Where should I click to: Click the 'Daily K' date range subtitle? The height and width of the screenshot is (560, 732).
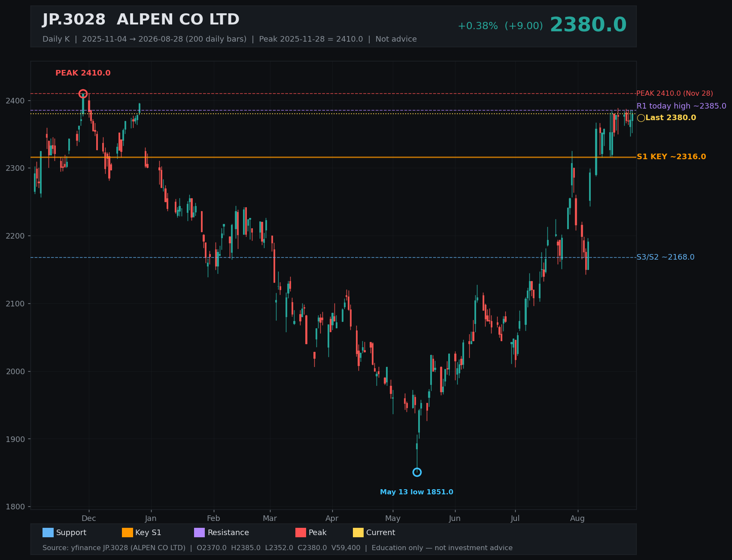point(230,39)
